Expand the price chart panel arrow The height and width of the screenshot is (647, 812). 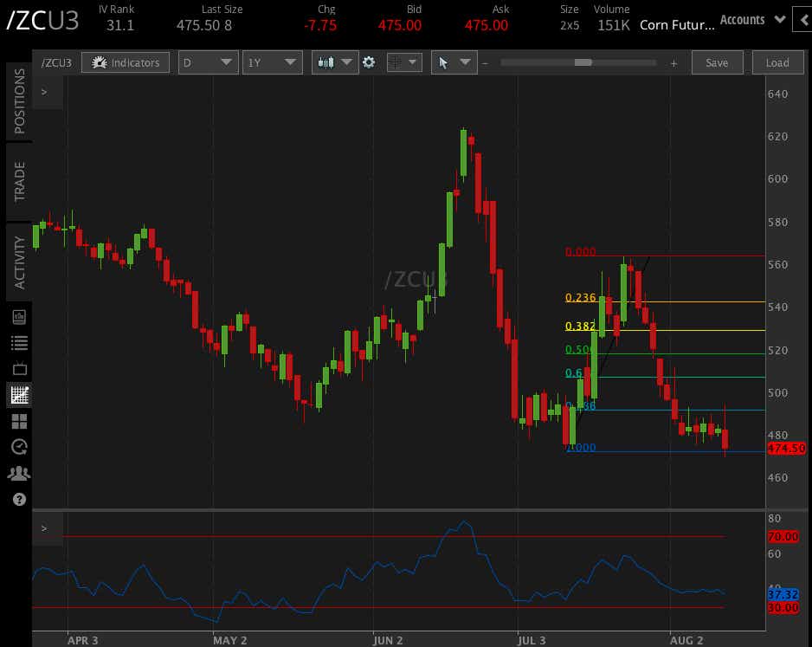(44, 92)
